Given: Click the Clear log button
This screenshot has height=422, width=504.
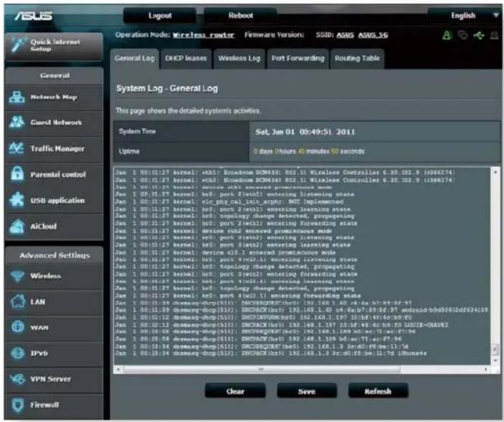Looking at the screenshot, I should 235,391.
